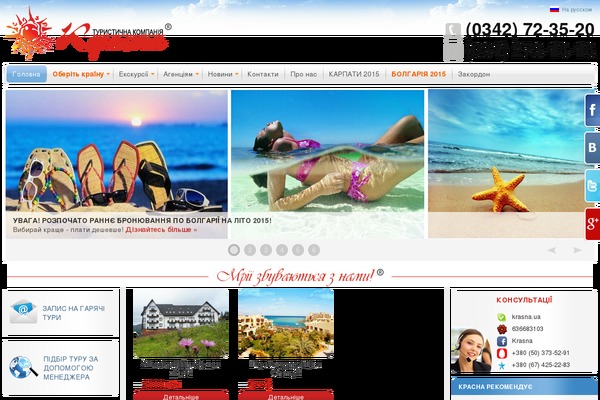Open ПІДБІР ТУРУ ЗА ДОПОМОГОЮ МЕНЕДЖЕРА link
The width and height of the screenshot is (600, 400).
[71, 368]
